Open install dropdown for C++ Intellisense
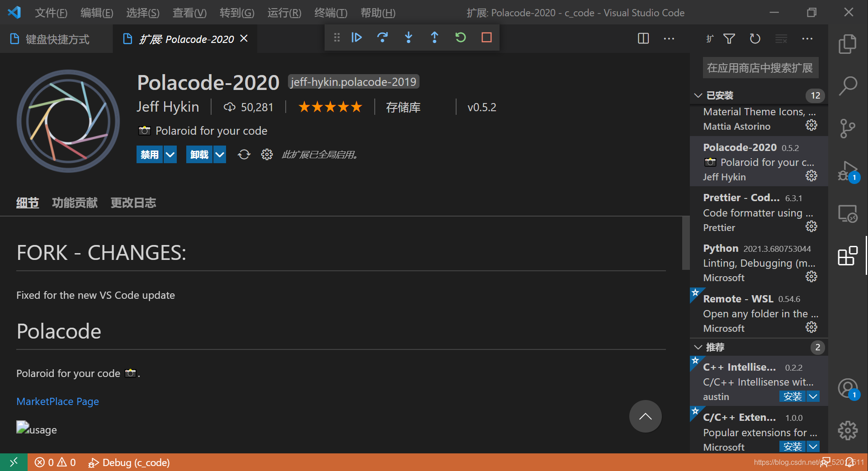Viewport: 868px width, 471px height. 813,396
